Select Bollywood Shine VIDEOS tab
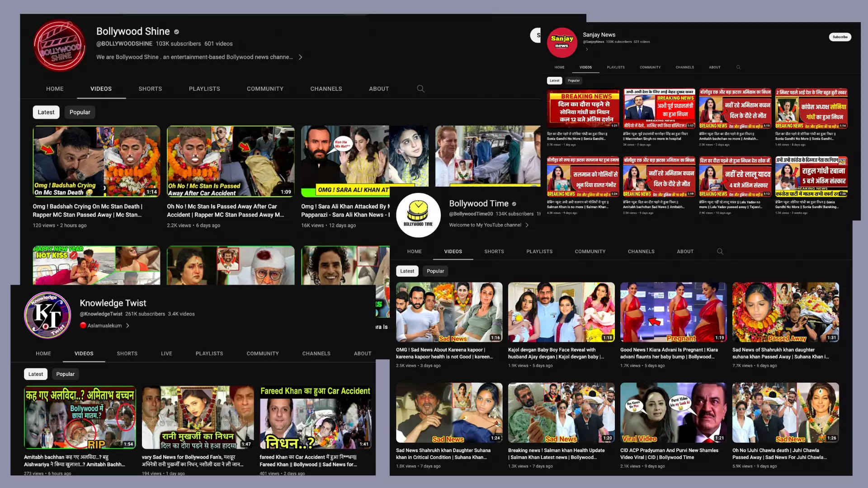 [101, 89]
